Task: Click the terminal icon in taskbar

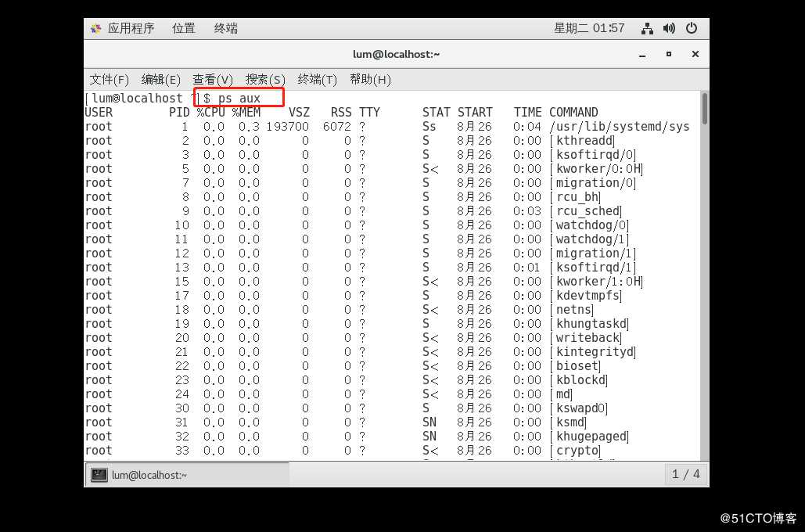Action: pos(99,475)
